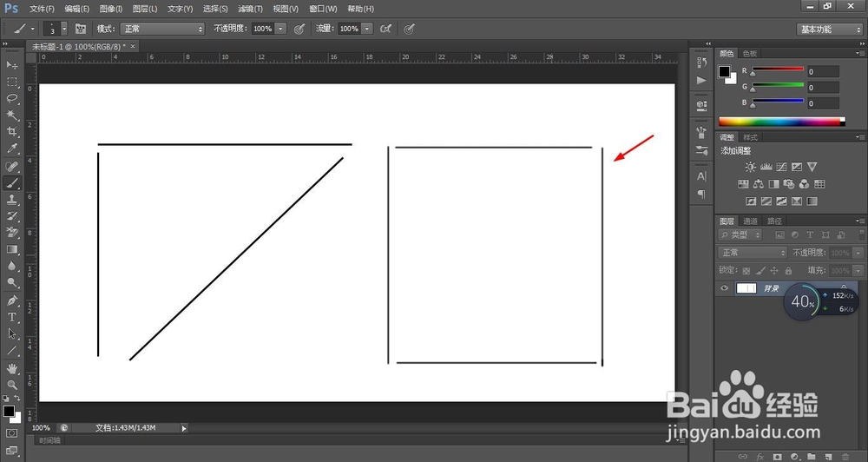This screenshot has height=462, width=868.
Task: Select the Horizontal Type tool
Action: click(11, 317)
